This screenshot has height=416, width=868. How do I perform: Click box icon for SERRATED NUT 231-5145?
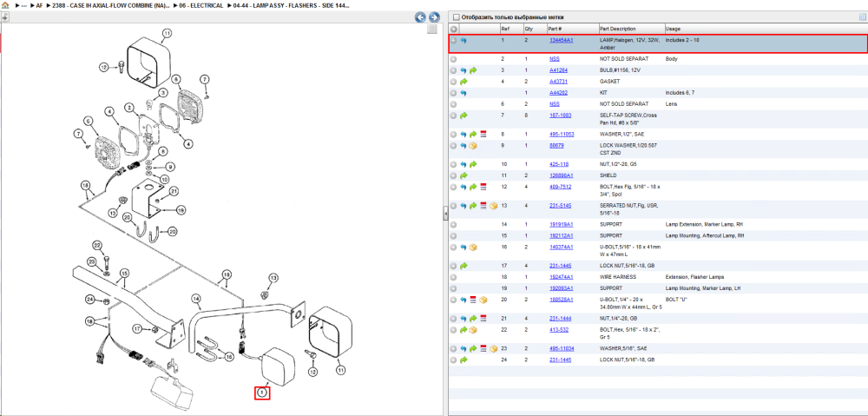point(493,206)
